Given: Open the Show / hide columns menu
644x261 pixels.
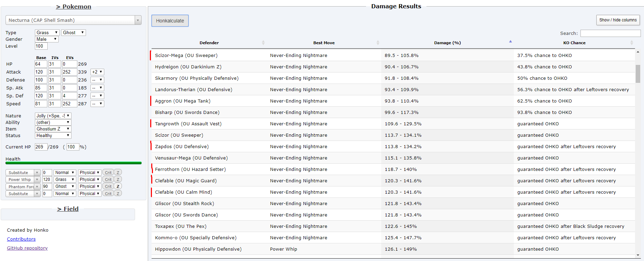Looking at the screenshot, I should (618, 20).
